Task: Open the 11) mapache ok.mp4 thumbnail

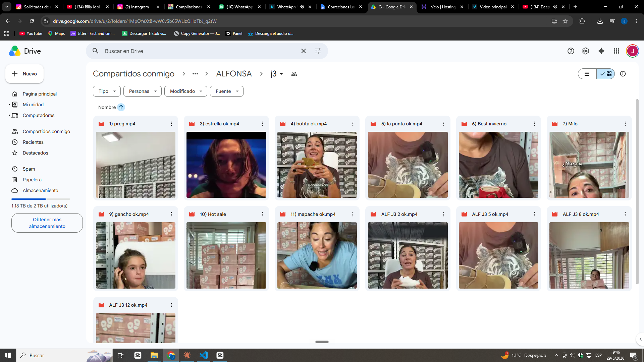Action: coord(317,255)
